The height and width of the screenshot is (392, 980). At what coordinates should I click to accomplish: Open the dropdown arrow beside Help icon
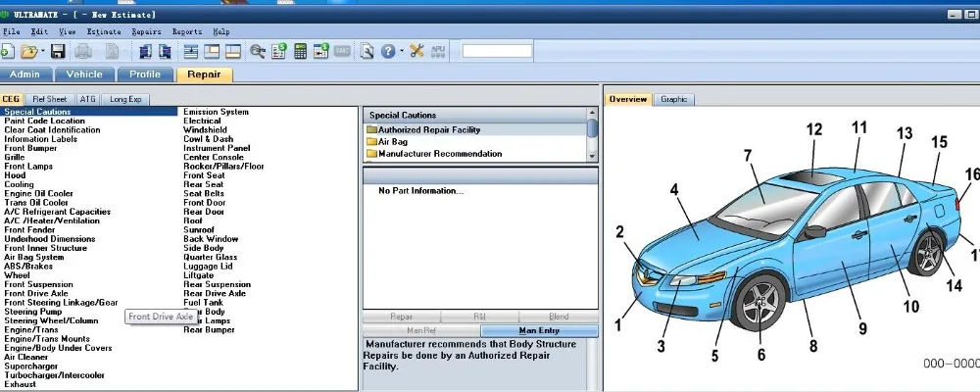(x=402, y=51)
